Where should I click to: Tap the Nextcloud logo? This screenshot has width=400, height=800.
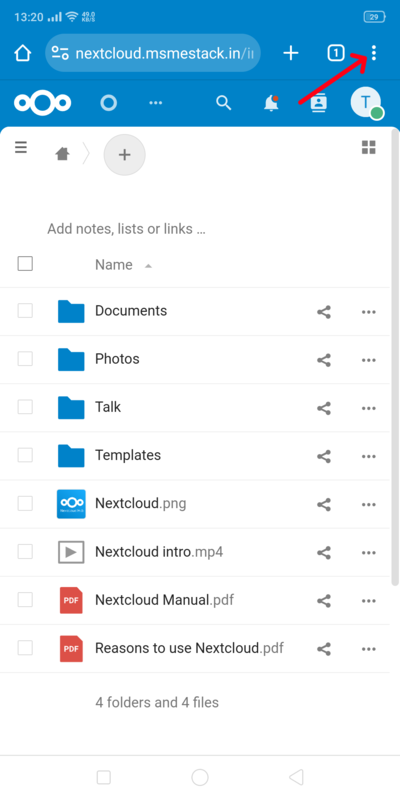pos(43,103)
